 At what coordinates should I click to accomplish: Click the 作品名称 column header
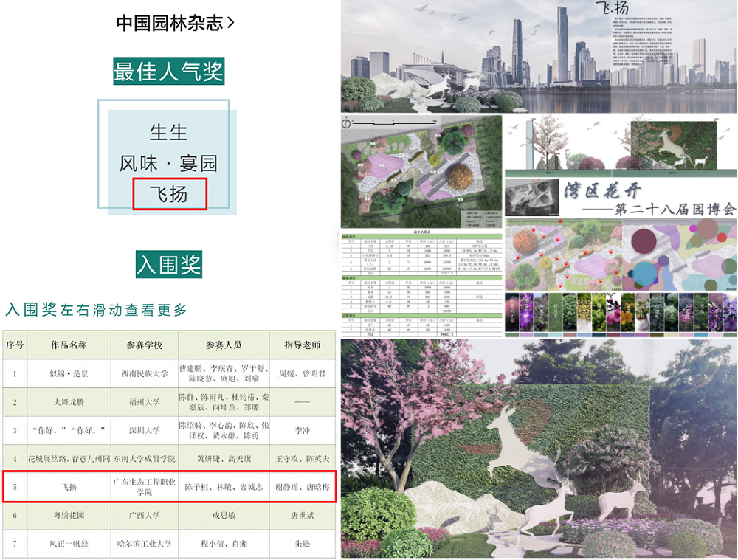pyautogui.click(x=69, y=345)
